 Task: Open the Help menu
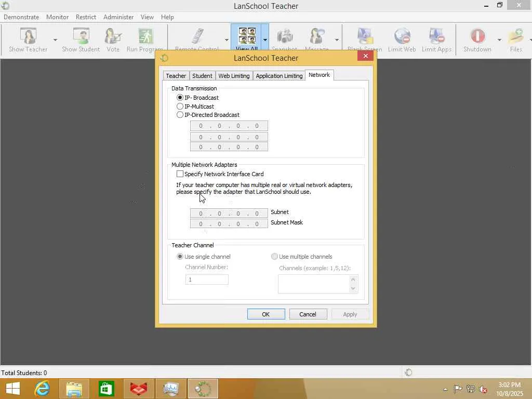coord(167,17)
